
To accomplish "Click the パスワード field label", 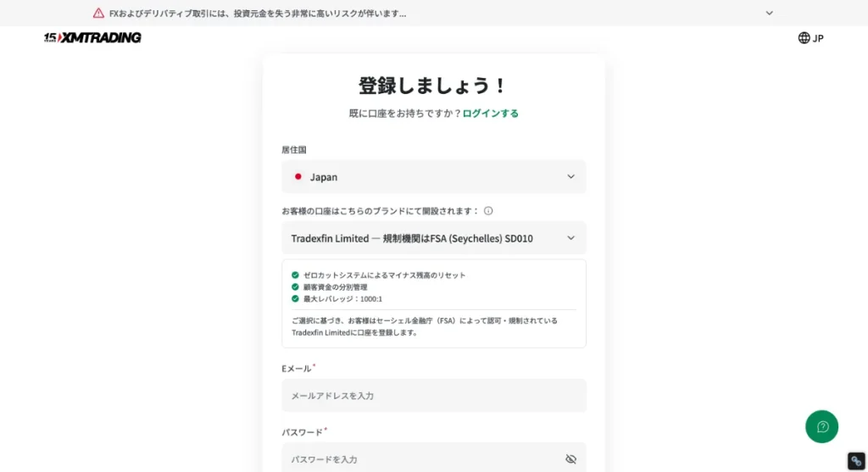I will pos(303,432).
